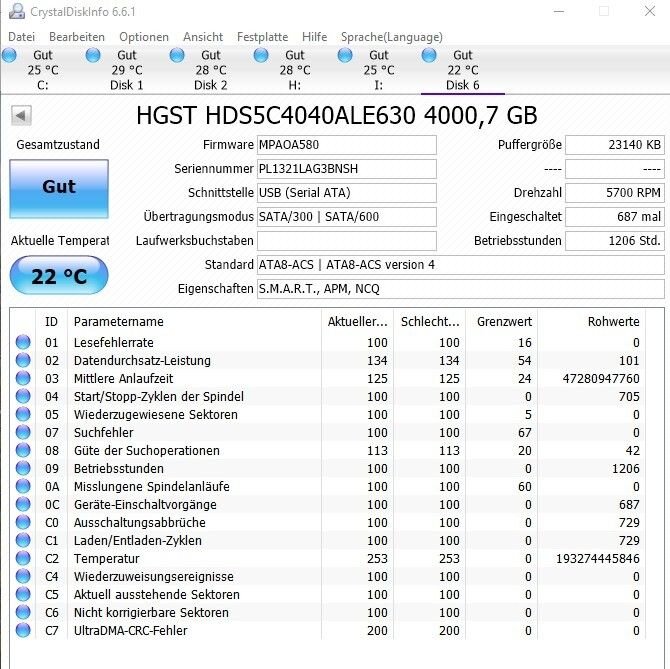The height and width of the screenshot is (669, 670).
Task: Open the Sprache(Language) menu
Action: tap(392, 37)
